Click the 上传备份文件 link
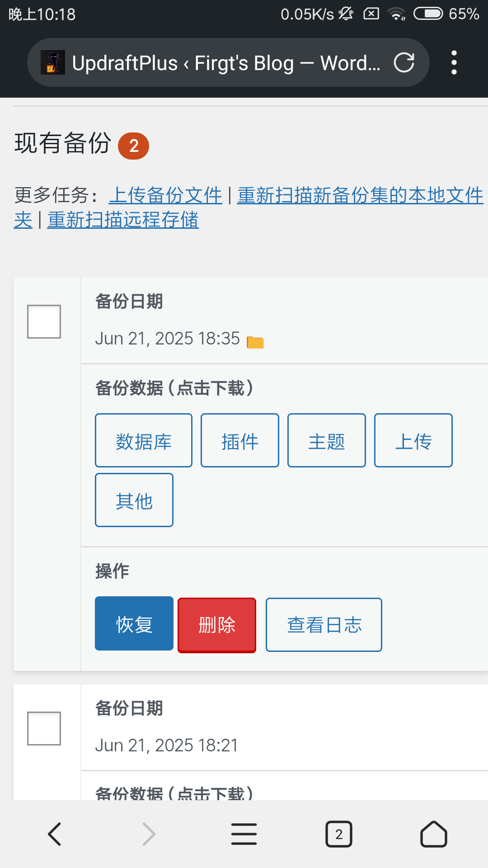Viewport: 488px width, 868px height. (x=165, y=195)
